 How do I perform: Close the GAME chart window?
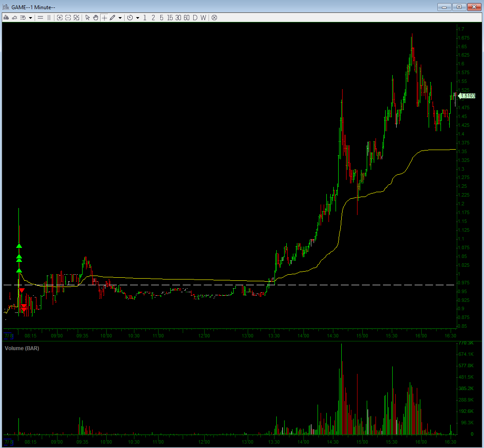coord(474,7)
